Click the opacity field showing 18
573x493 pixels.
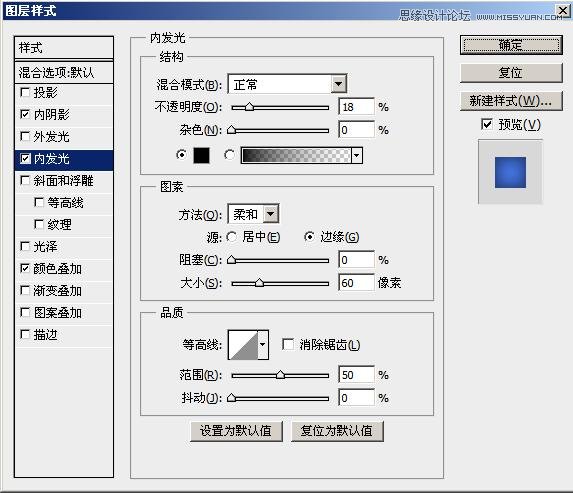pos(356,107)
